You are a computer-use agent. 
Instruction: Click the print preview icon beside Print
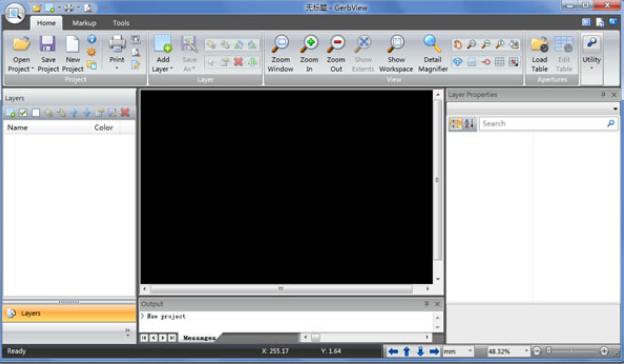pos(136,52)
